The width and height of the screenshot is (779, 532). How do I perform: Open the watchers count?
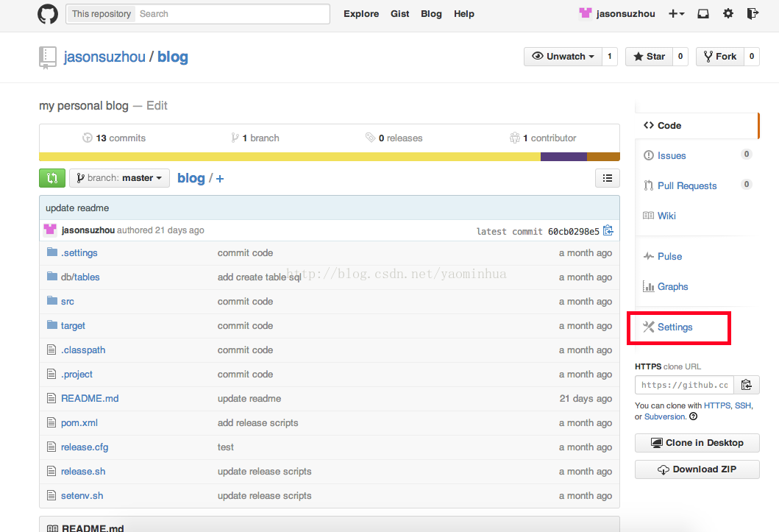pos(610,57)
